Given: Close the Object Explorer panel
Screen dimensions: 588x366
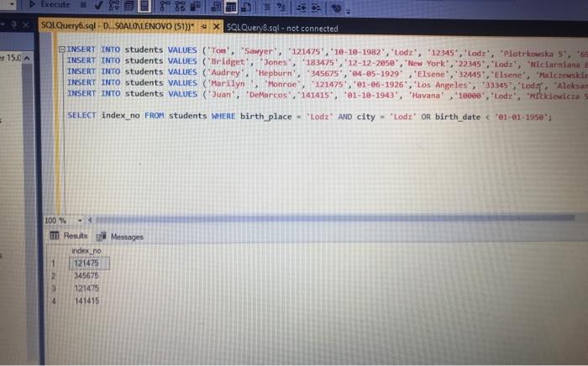Looking at the screenshot, I should pyautogui.click(x=25, y=24).
